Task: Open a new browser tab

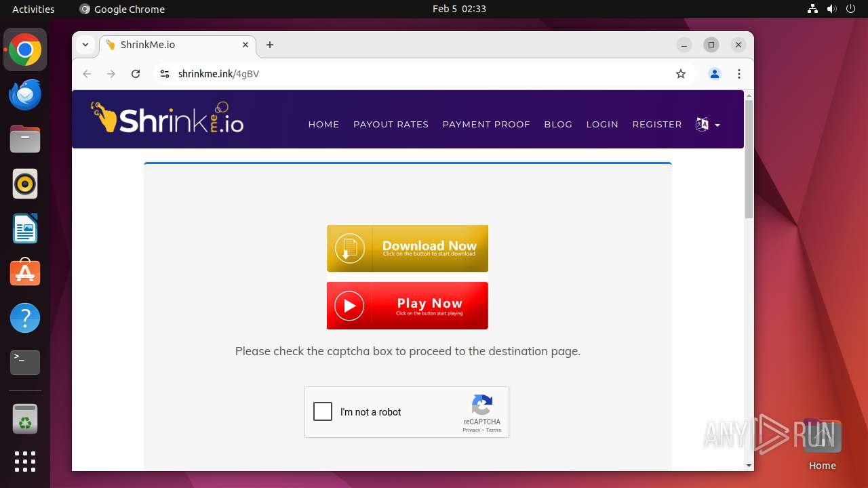Action: pyautogui.click(x=270, y=45)
